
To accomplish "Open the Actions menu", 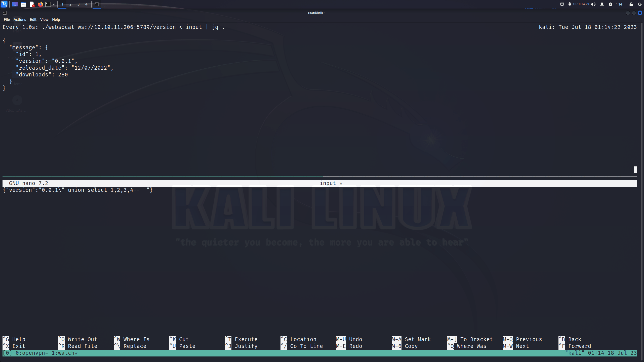I will [x=20, y=20].
